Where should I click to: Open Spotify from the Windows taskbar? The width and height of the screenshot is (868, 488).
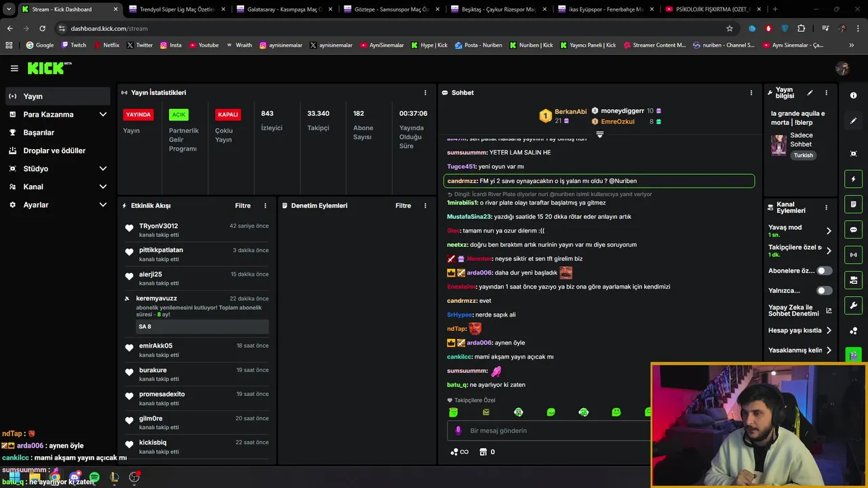pyautogui.click(x=94, y=478)
